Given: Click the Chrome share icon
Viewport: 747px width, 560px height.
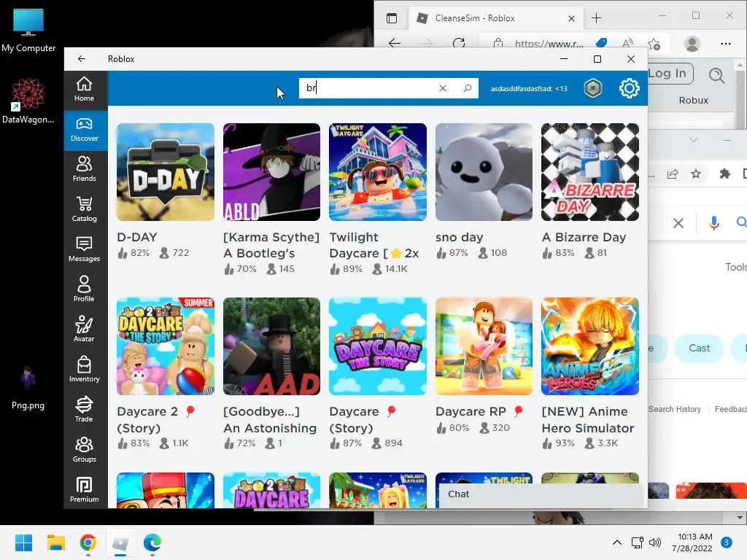Looking at the screenshot, I should click(673, 174).
